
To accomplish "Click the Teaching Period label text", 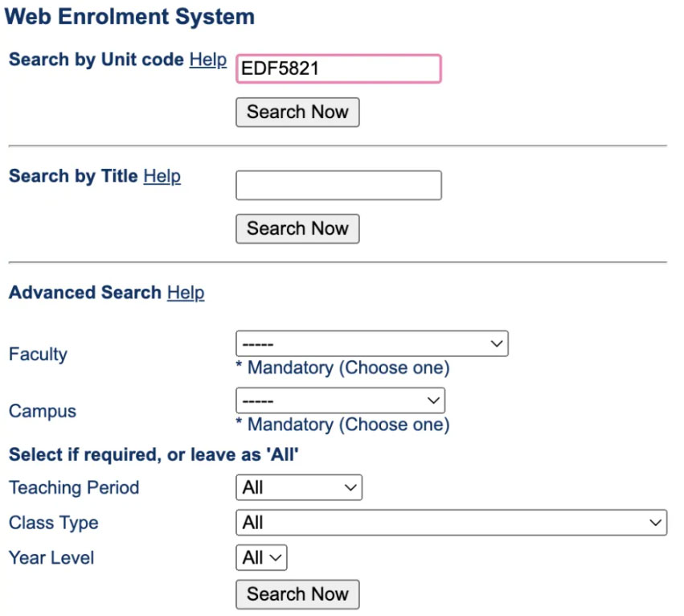I will point(74,487).
